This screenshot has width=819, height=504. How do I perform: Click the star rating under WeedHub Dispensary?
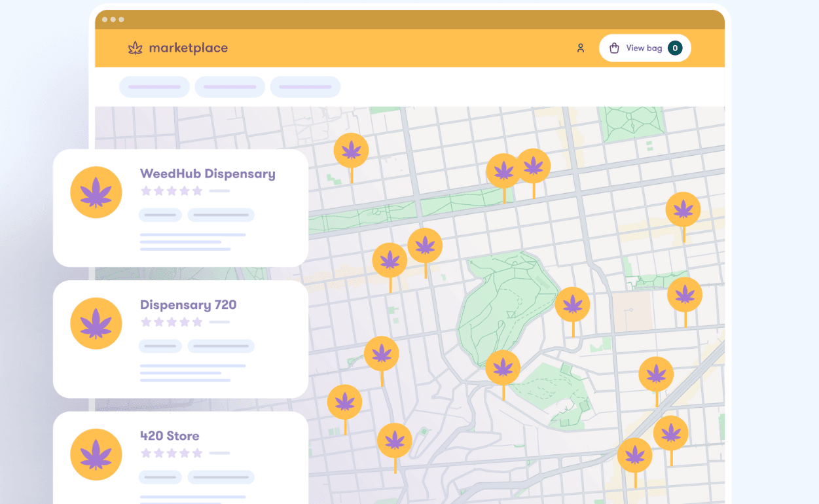(172, 191)
